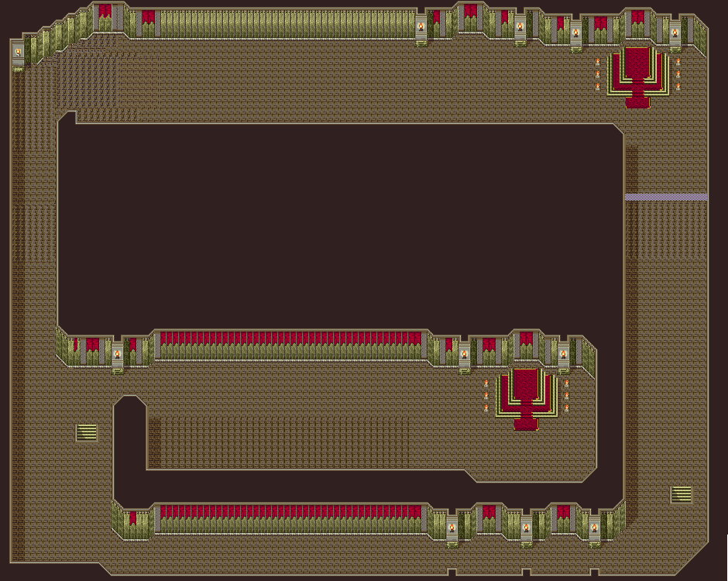Click the wall torch right of the lower dais
728x581 pixels.
(x=563, y=354)
